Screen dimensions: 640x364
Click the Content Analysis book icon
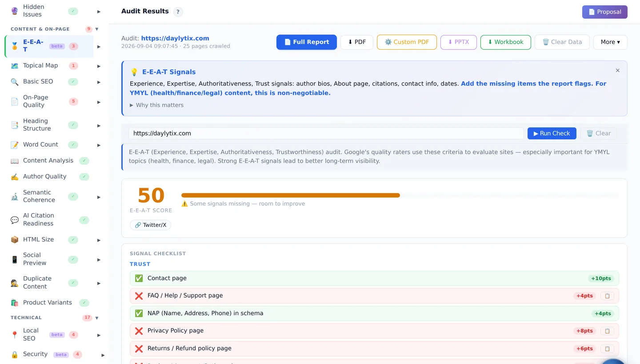tap(15, 161)
